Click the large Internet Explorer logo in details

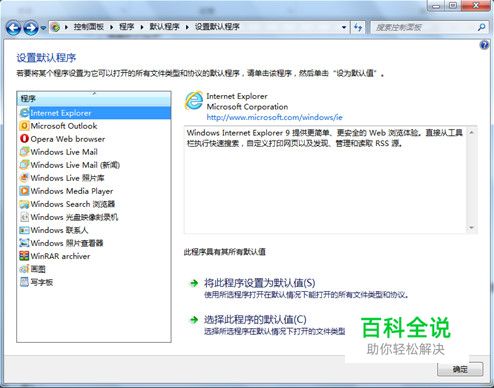click(194, 100)
